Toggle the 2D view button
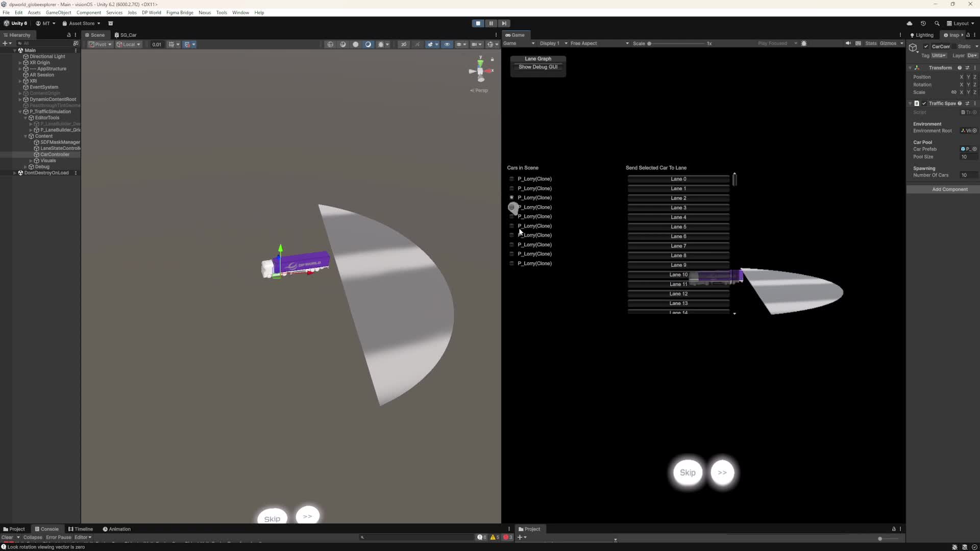The image size is (980, 551). tap(404, 44)
